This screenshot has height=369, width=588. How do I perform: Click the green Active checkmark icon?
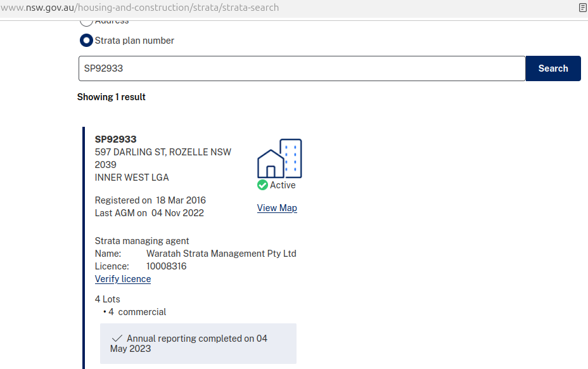point(262,185)
